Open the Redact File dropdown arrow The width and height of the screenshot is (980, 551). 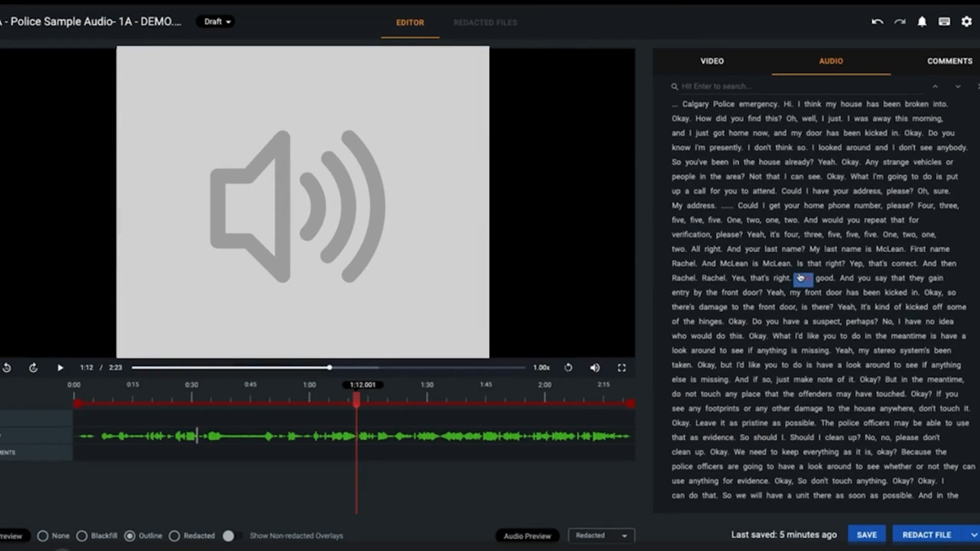click(973, 535)
